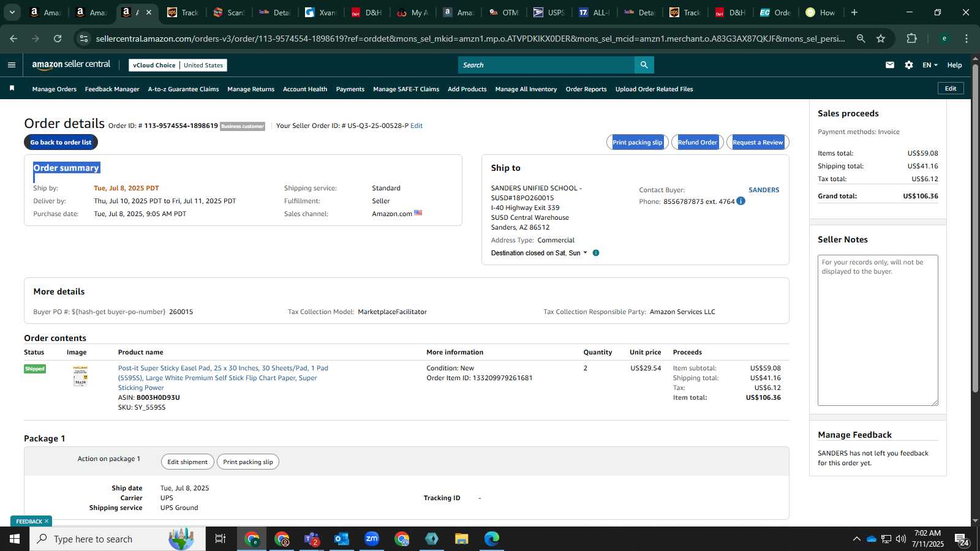Edit the Seller Order ID link
This screenshot has height=551, width=980.
417,126
